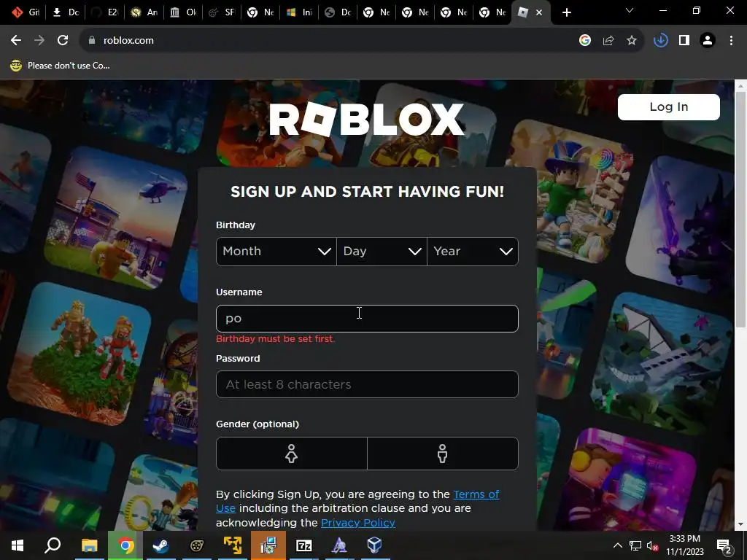Open the tab search chevron
Image resolution: width=747 pixels, height=560 pixels.
pyautogui.click(x=630, y=10)
